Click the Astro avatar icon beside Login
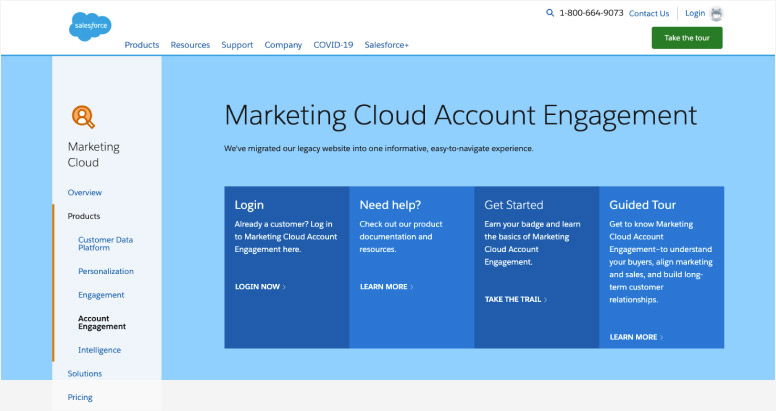 click(x=716, y=14)
